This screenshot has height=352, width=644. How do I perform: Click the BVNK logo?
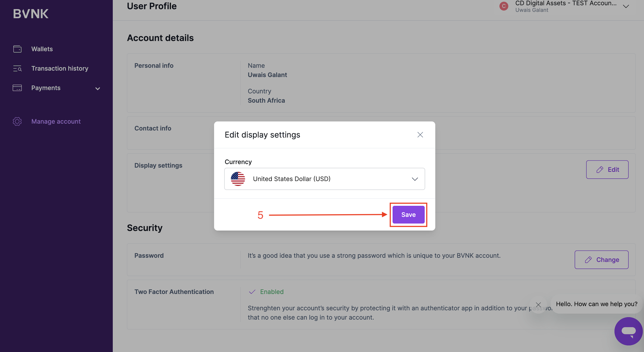31,14
